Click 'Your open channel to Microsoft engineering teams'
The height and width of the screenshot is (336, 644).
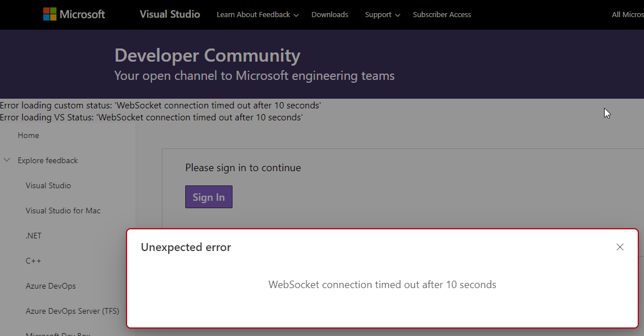pyautogui.click(x=254, y=76)
